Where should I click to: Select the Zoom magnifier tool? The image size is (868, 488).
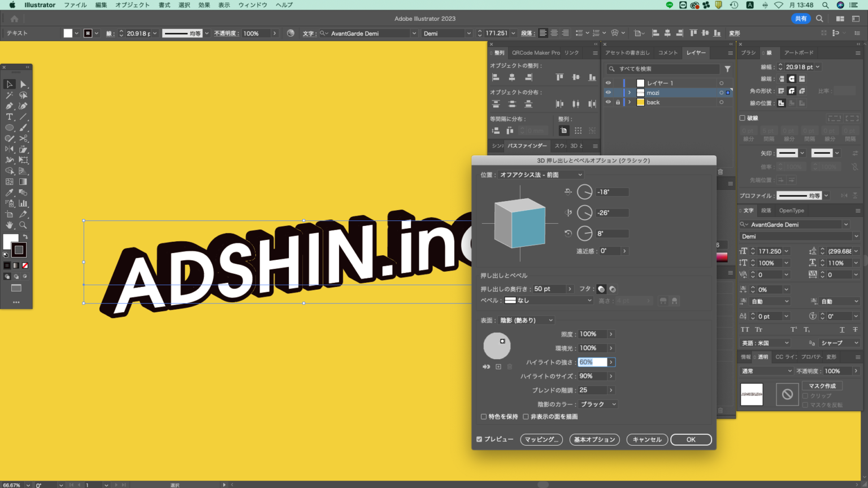23,225
